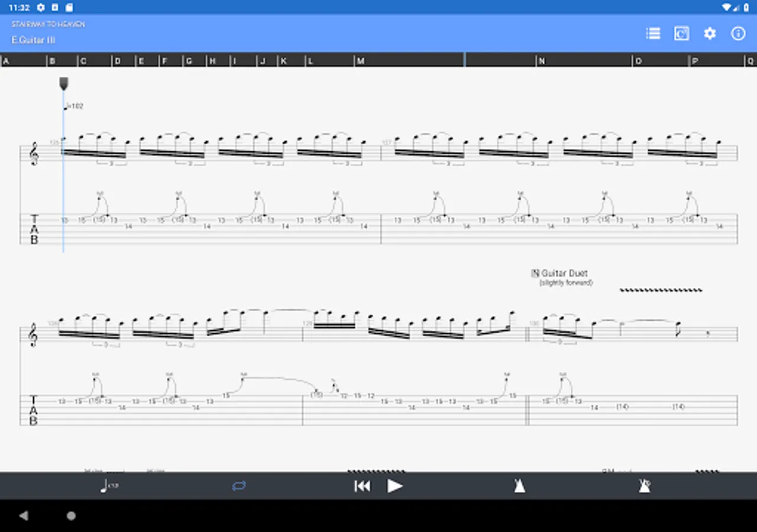The width and height of the screenshot is (757, 532).
Task: Jump to section marker E
Action: tap(141, 61)
